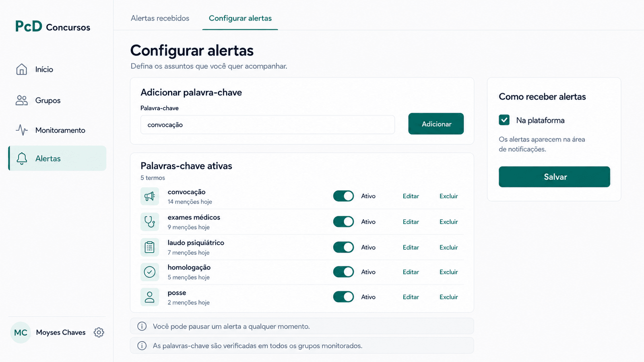This screenshot has width=644, height=362.
Task: Open the settings gear next to Moyses Chaves
Action: pos(99,332)
